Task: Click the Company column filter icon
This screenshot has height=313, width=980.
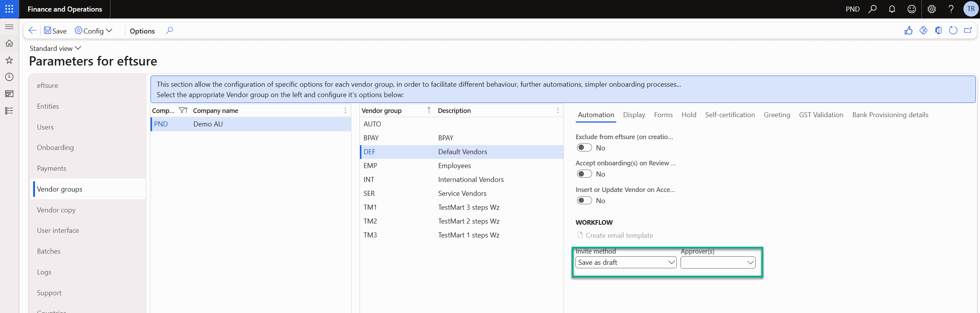Action: [x=183, y=111]
